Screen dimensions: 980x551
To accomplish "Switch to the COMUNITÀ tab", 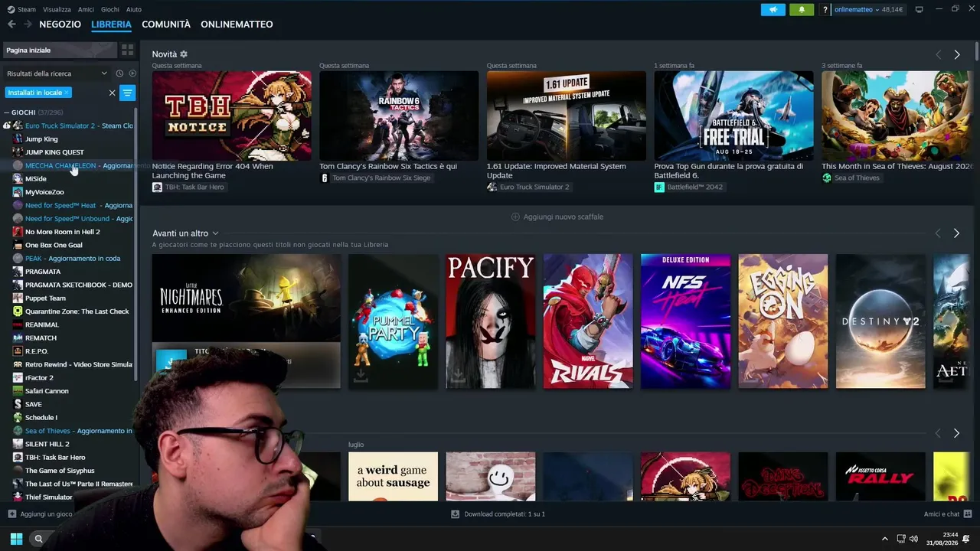I will pyautogui.click(x=166, y=24).
